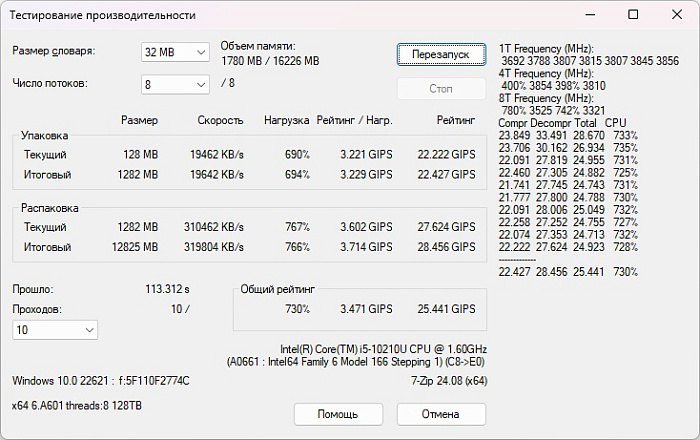The image size is (700, 440).
Task: Click the x64 6.A601 threads:8 128TB text
Action: [x=77, y=406]
